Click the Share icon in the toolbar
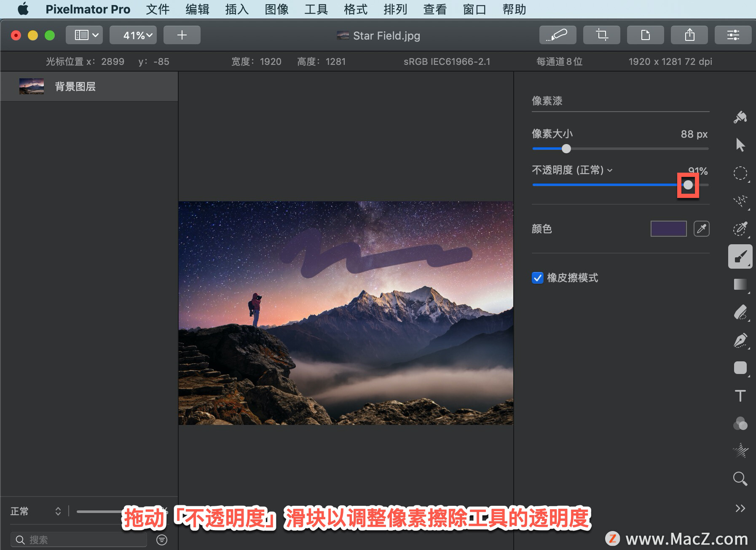Image resolution: width=756 pixels, height=550 pixels. point(689,35)
